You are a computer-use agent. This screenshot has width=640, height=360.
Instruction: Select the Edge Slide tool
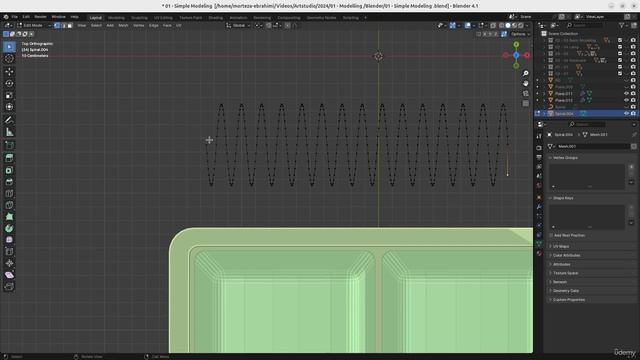click(x=9, y=252)
